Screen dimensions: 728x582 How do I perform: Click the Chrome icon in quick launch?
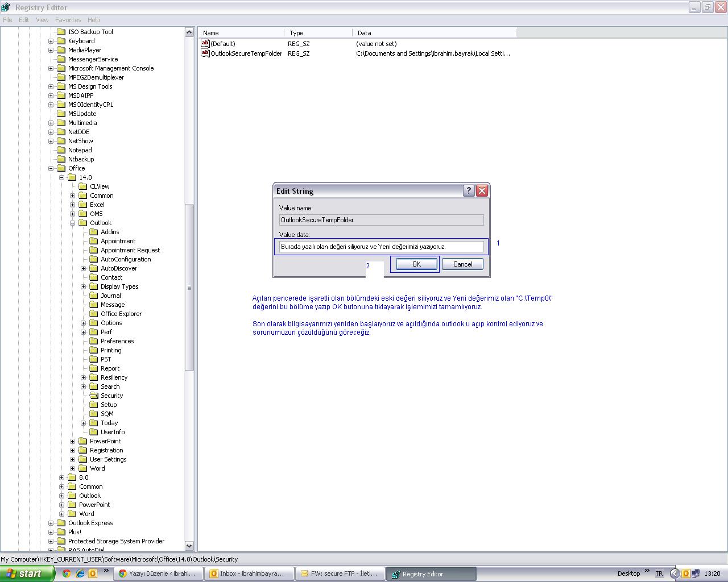(x=67, y=573)
